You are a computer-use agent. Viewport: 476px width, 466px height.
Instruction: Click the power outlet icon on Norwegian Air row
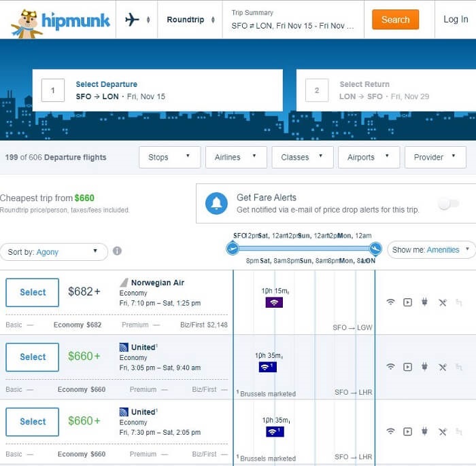[424, 302]
